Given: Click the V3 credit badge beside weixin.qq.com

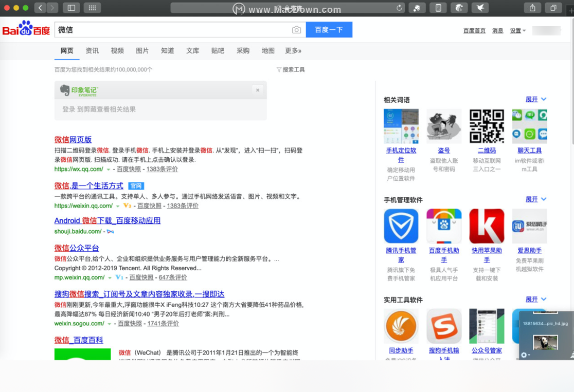Looking at the screenshot, I should [128, 206].
